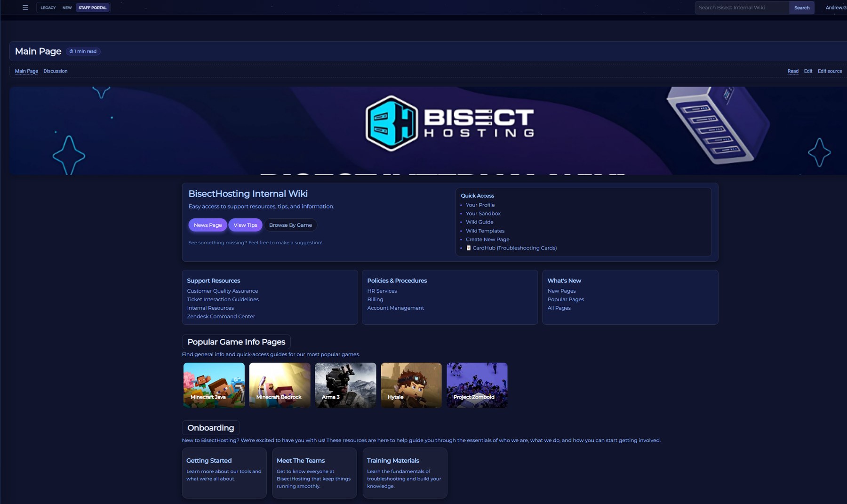Click the Quick Access heading
This screenshot has width=847, height=504.
coord(478,196)
